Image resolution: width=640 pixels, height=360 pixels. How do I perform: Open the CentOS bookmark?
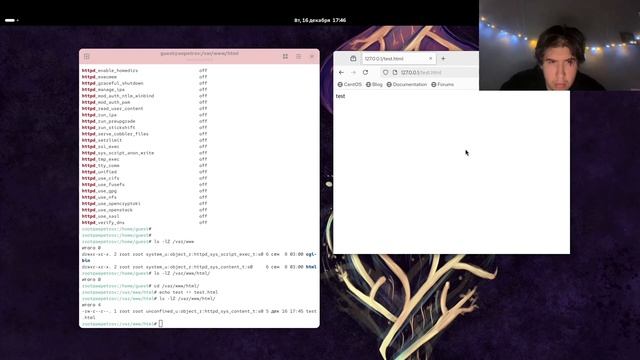(349, 84)
